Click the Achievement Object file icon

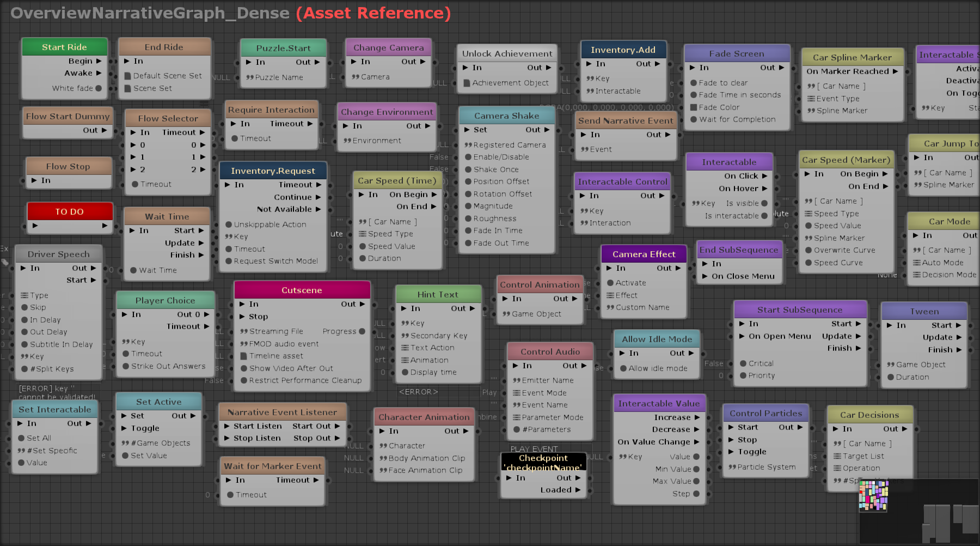[x=467, y=83]
